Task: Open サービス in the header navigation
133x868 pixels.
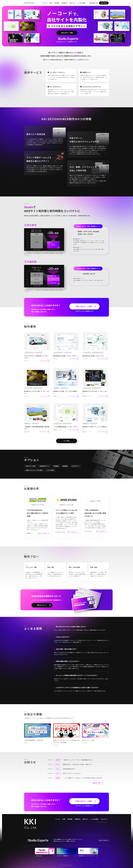Action: 45,3
